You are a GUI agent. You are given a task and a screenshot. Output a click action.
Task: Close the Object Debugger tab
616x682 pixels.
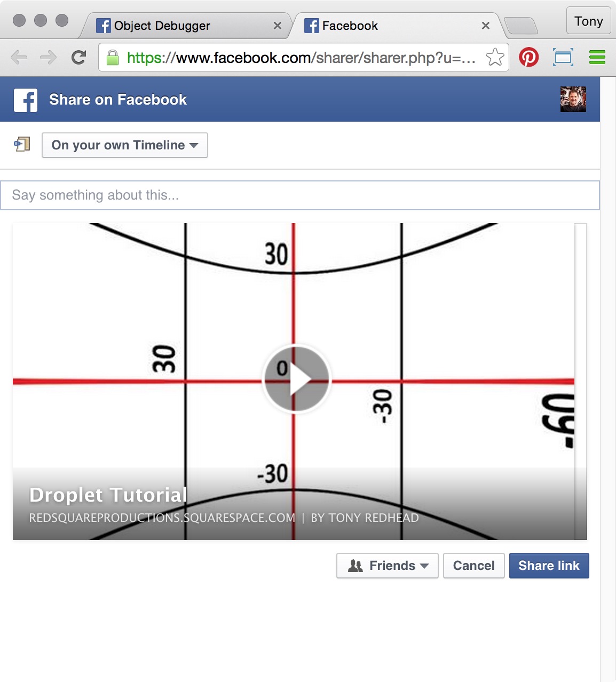(x=278, y=26)
